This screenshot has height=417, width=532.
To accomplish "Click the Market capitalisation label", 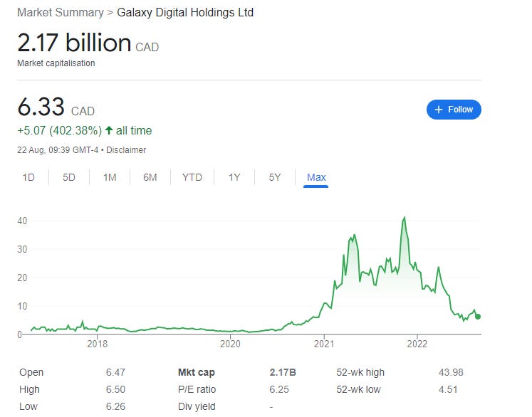I will coord(56,63).
